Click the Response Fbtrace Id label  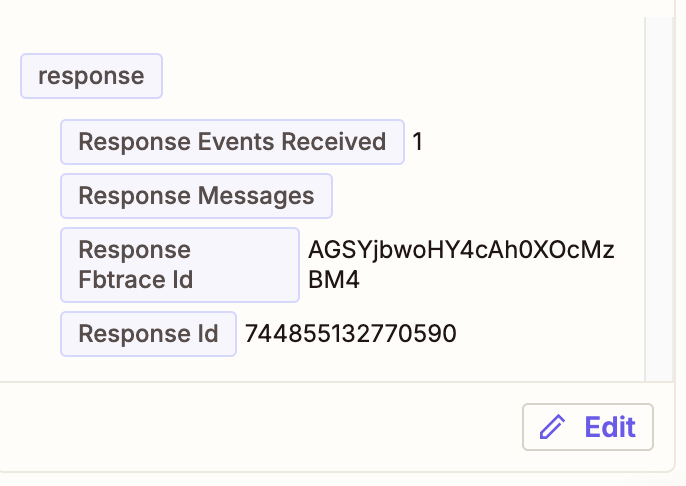coord(179,265)
